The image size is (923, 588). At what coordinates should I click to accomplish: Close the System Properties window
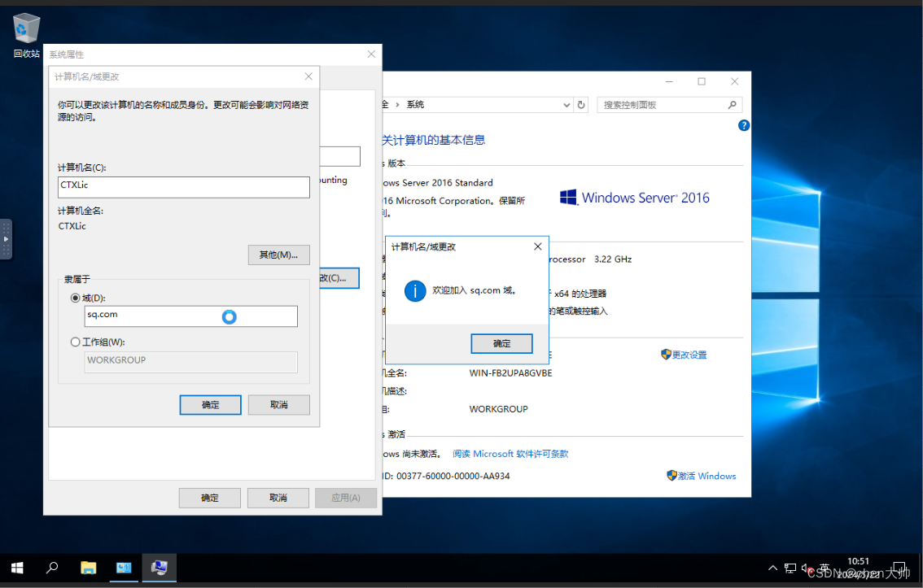[x=371, y=54]
